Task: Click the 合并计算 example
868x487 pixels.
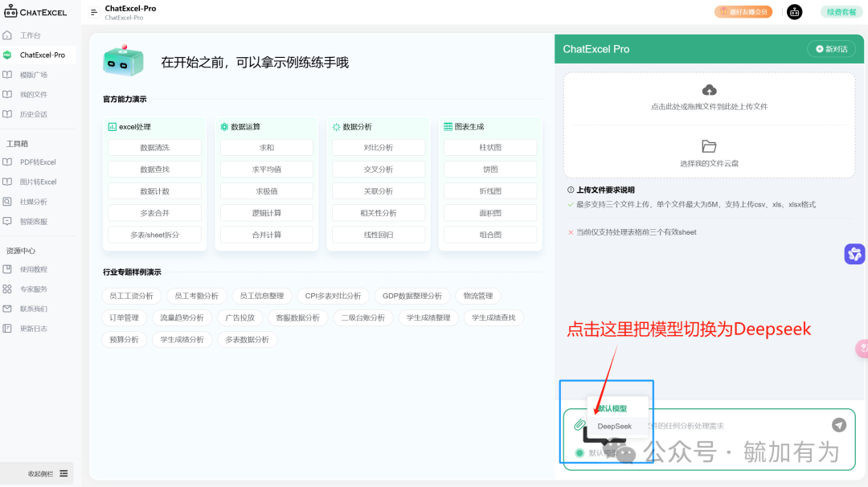Action: tap(267, 235)
